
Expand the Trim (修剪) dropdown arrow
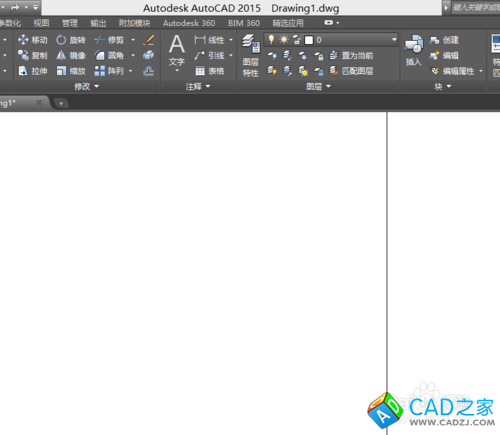coord(133,40)
